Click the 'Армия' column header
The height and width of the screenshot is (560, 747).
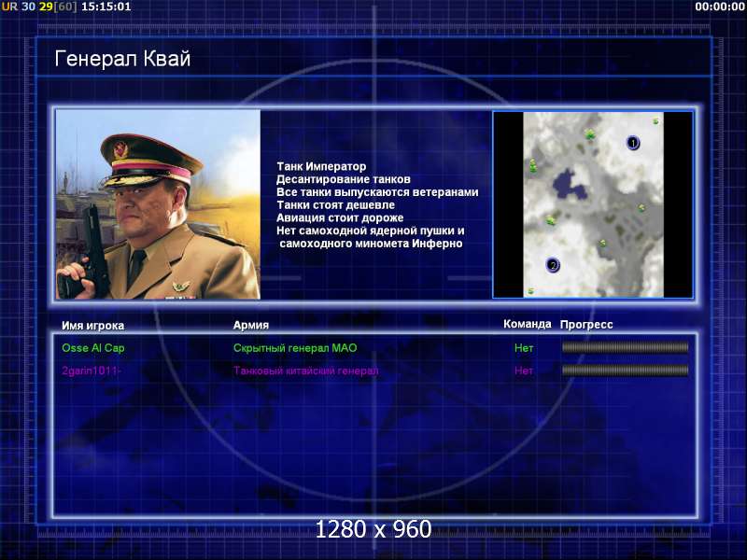point(251,325)
